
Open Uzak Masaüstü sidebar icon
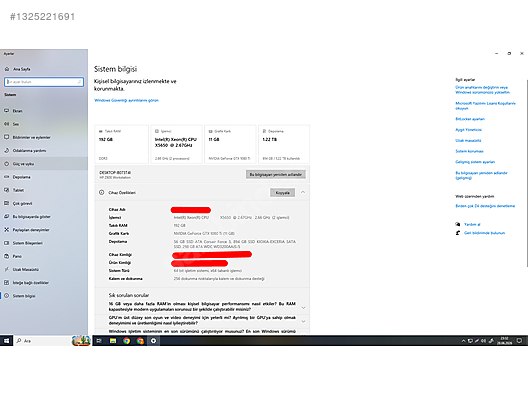click(x=7, y=269)
